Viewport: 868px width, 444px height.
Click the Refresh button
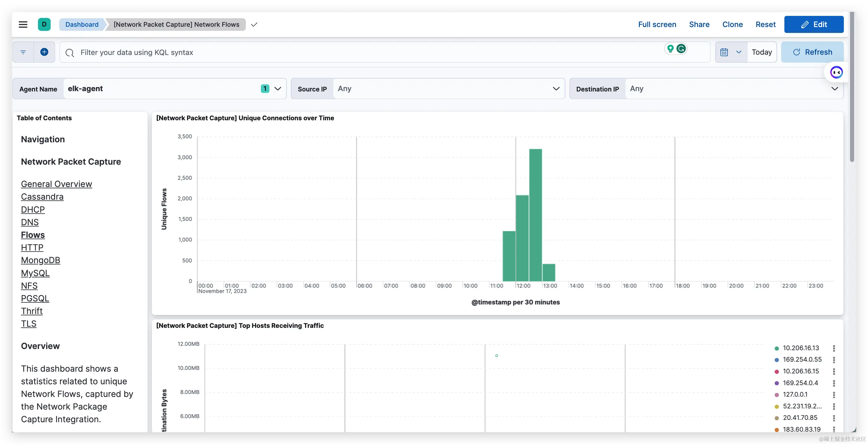812,52
